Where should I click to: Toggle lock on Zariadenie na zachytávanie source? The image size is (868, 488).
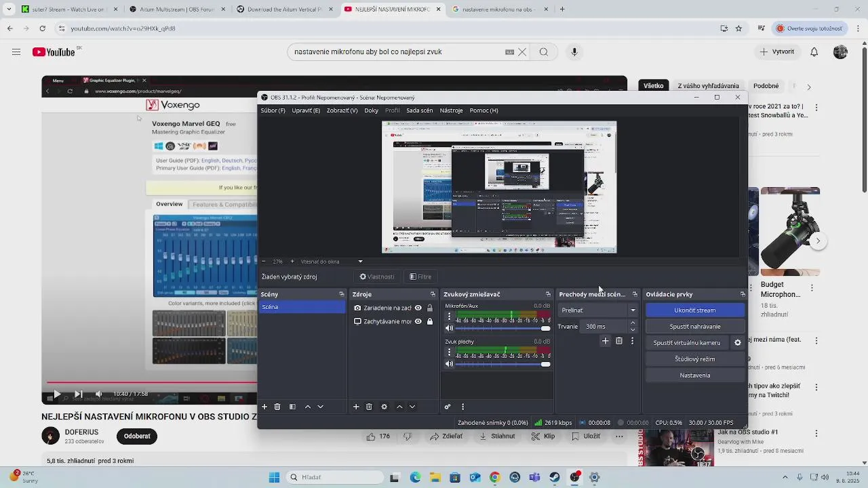coord(429,308)
